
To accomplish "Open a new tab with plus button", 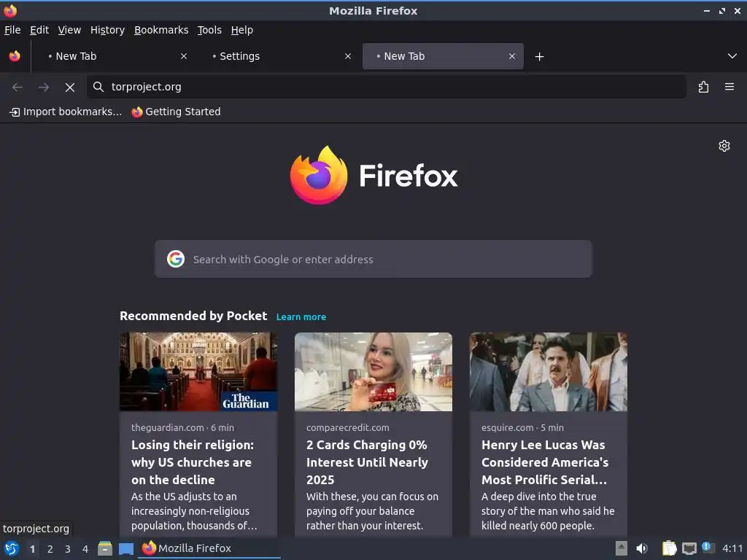I will point(539,57).
